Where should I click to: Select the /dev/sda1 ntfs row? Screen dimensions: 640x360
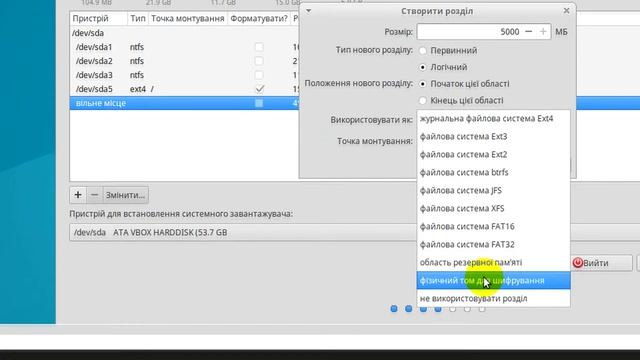click(184, 47)
